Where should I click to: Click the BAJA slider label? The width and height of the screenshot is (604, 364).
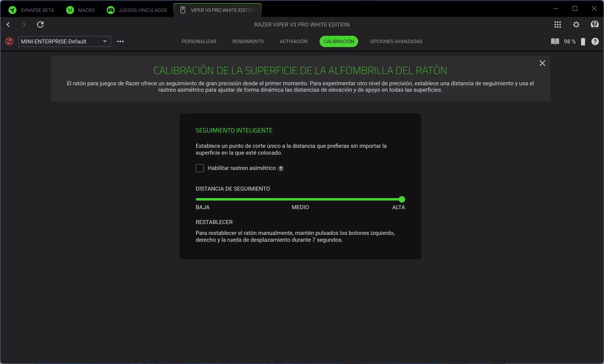tap(203, 207)
